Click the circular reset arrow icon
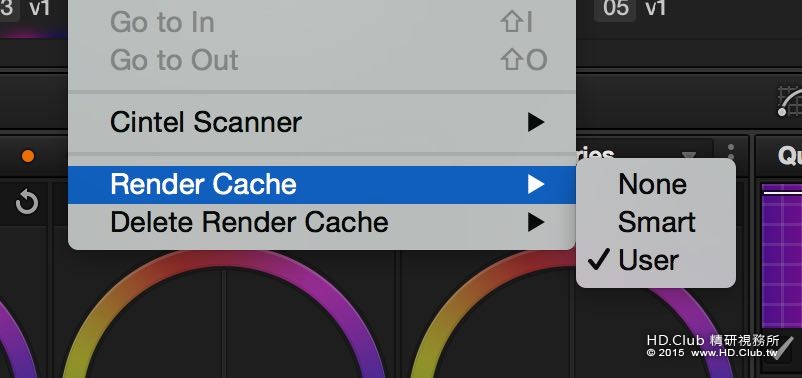802x378 pixels. click(x=27, y=203)
